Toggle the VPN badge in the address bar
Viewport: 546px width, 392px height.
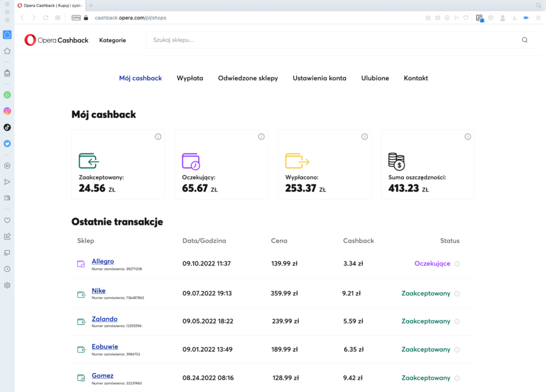point(76,18)
